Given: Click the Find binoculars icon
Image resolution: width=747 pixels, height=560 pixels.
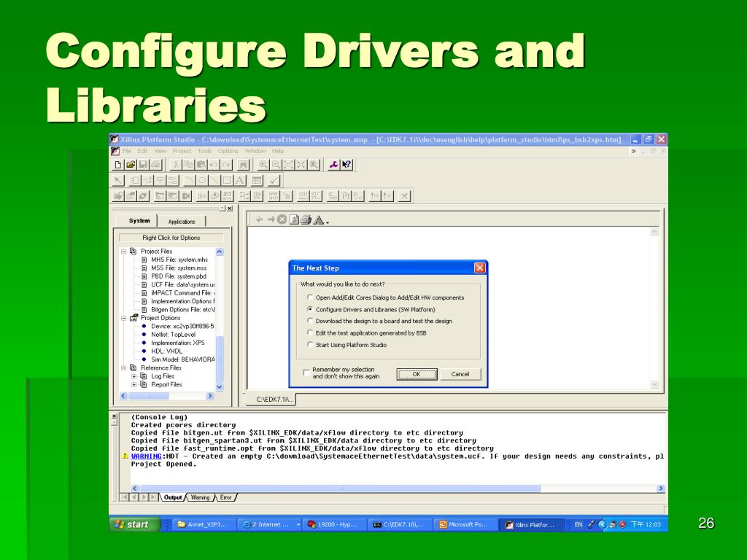Looking at the screenshot, I should tap(244, 165).
